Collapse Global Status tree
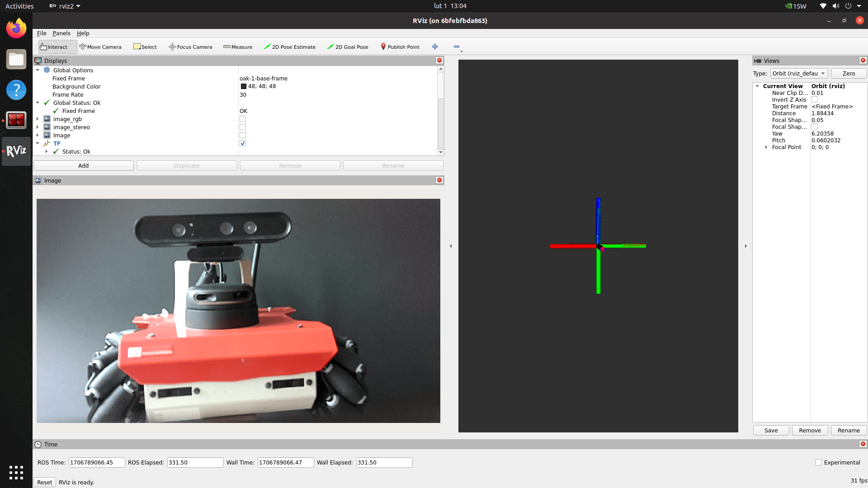 (x=38, y=103)
